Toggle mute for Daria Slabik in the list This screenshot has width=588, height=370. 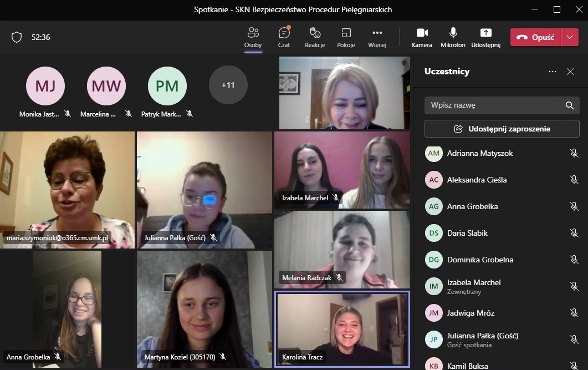574,233
